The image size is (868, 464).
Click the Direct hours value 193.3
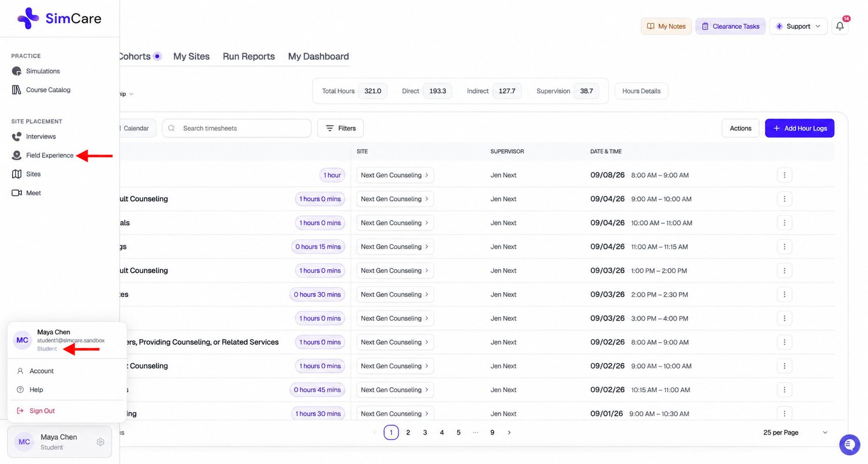click(x=438, y=91)
